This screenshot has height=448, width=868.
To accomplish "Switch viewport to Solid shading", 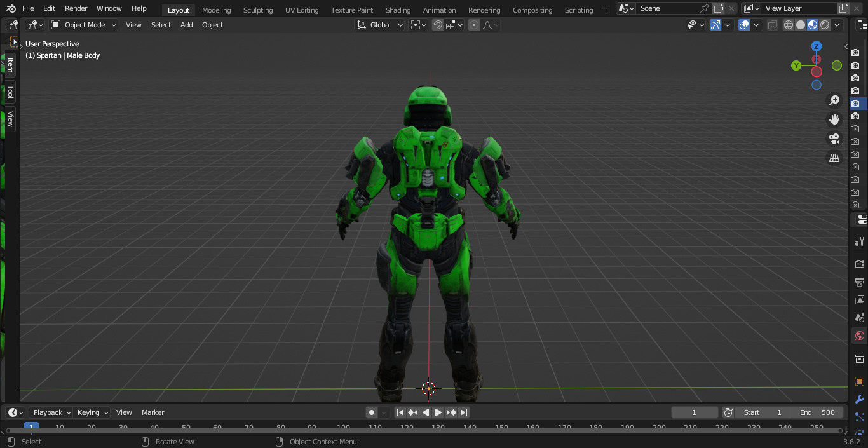I will coord(801,25).
